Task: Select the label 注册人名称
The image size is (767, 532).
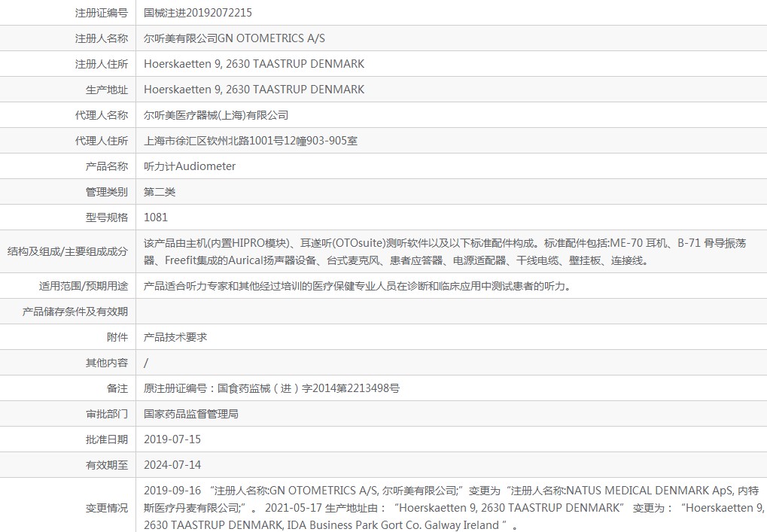Action: (102, 38)
